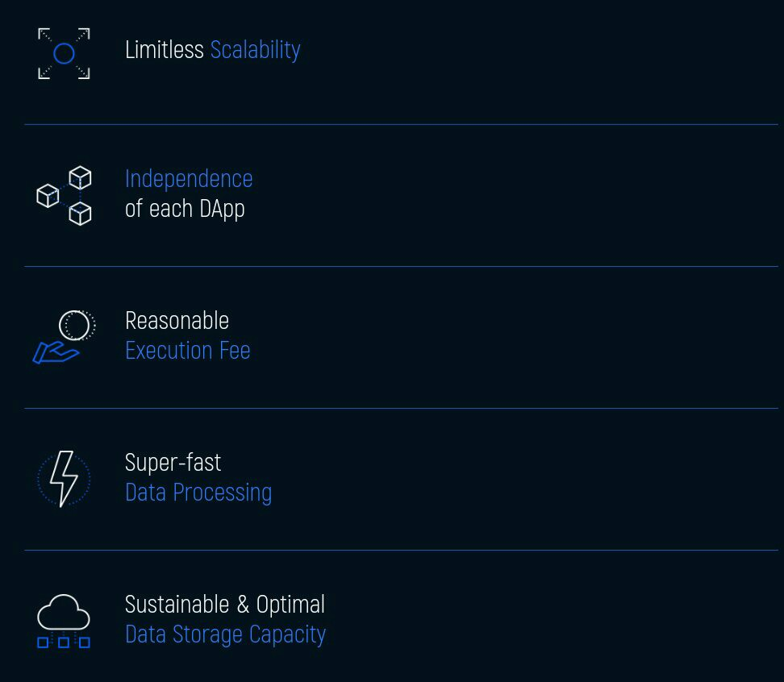The width and height of the screenshot is (784, 682).
Task: Click the "of each DApp" text
Action: click(x=185, y=209)
